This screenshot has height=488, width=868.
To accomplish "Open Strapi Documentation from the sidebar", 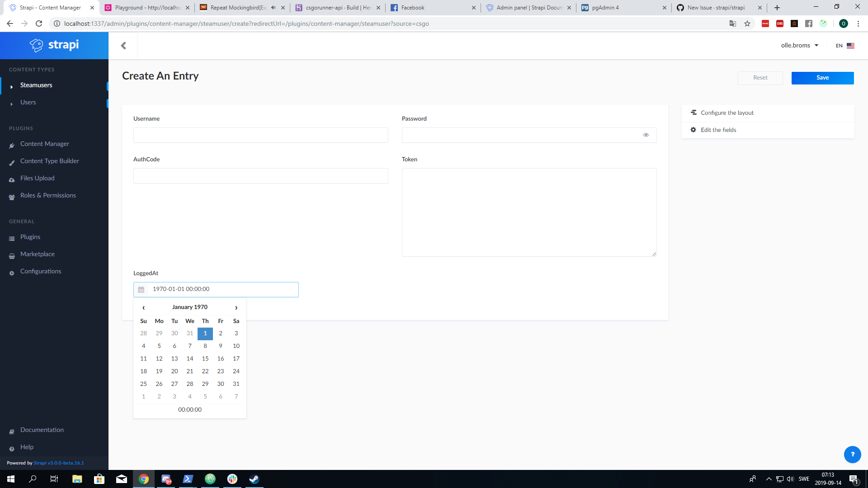I will (x=42, y=430).
